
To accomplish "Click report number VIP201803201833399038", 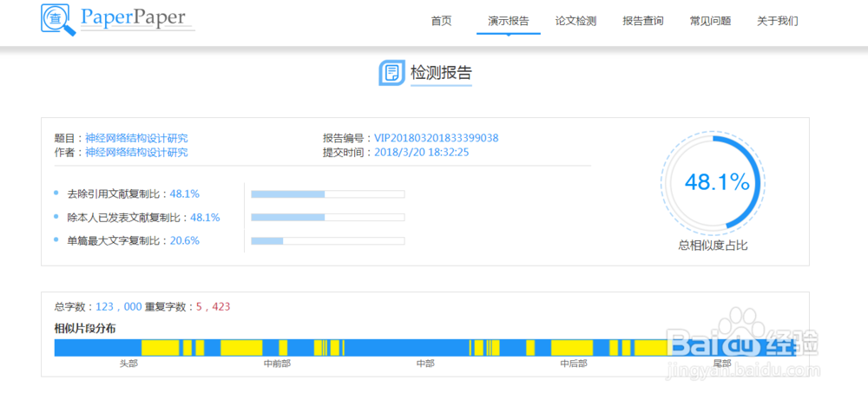I will point(437,138).
